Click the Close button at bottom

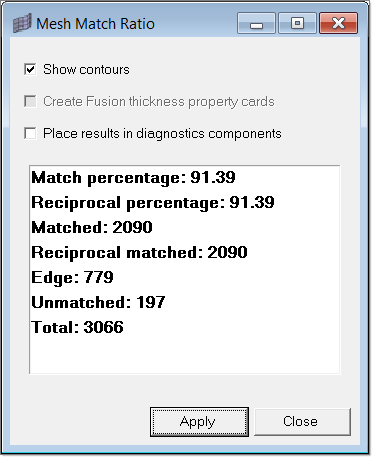[302, 422]
